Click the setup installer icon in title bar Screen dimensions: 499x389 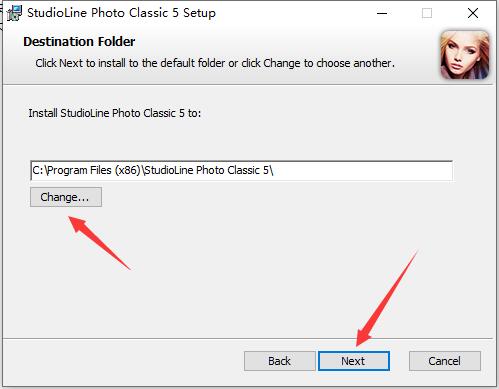point(14,13)
